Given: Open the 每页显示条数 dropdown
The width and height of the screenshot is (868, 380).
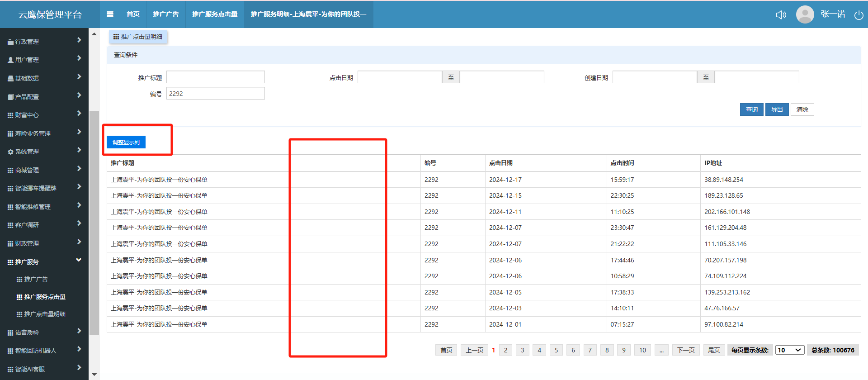Looking at the screenshot, I should tap(789, 350).
